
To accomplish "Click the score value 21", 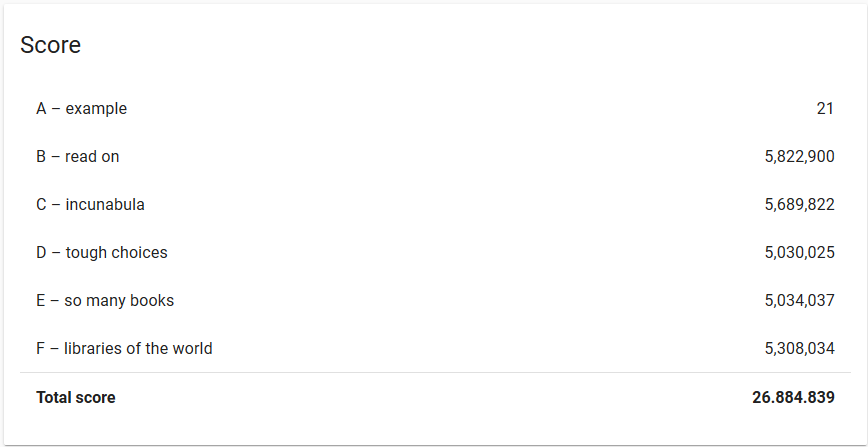I will (825, 109).
